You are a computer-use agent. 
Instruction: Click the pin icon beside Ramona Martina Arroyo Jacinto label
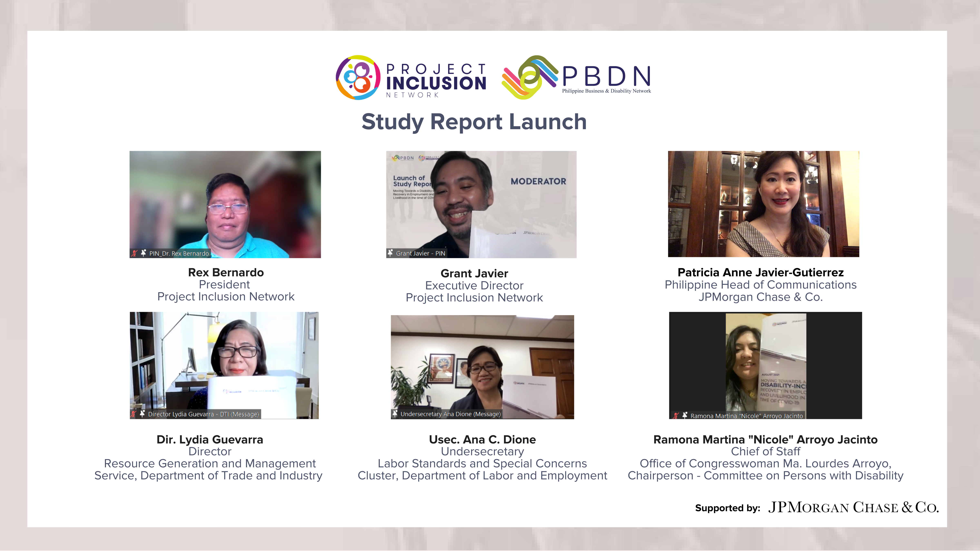click(x=685, y=415)
